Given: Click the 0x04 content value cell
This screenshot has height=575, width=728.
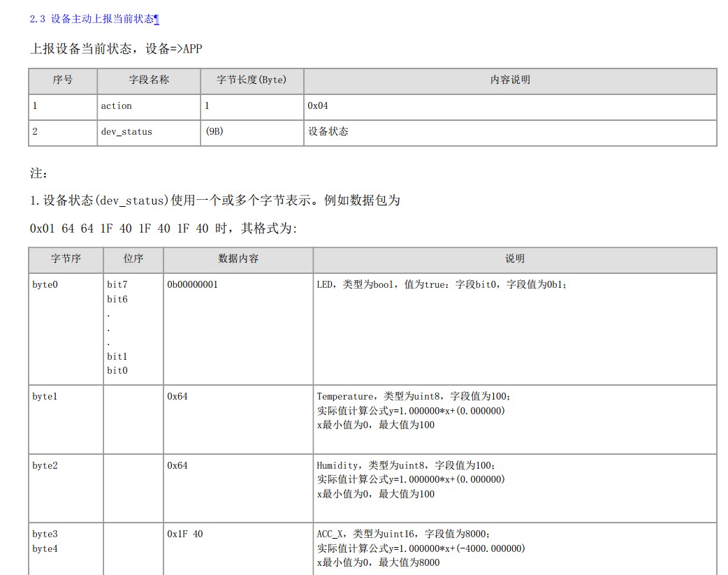Looking at the screenshot, I should pos(318,106).
